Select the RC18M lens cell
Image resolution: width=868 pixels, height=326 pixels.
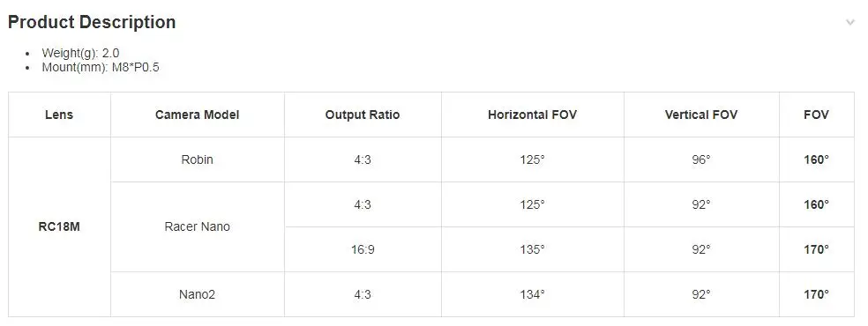tap(59, 227)
